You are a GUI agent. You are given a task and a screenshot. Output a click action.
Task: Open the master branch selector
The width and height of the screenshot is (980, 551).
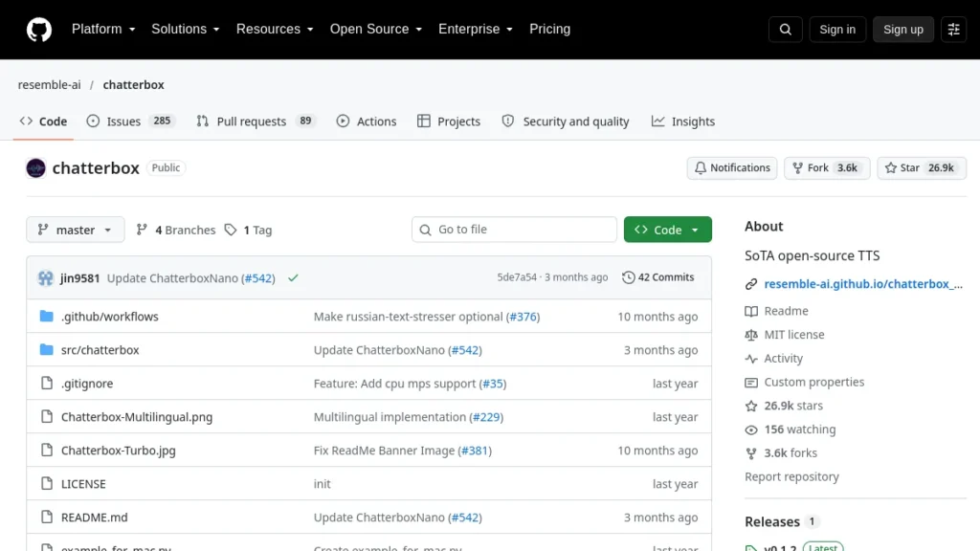tap(75, 230)
